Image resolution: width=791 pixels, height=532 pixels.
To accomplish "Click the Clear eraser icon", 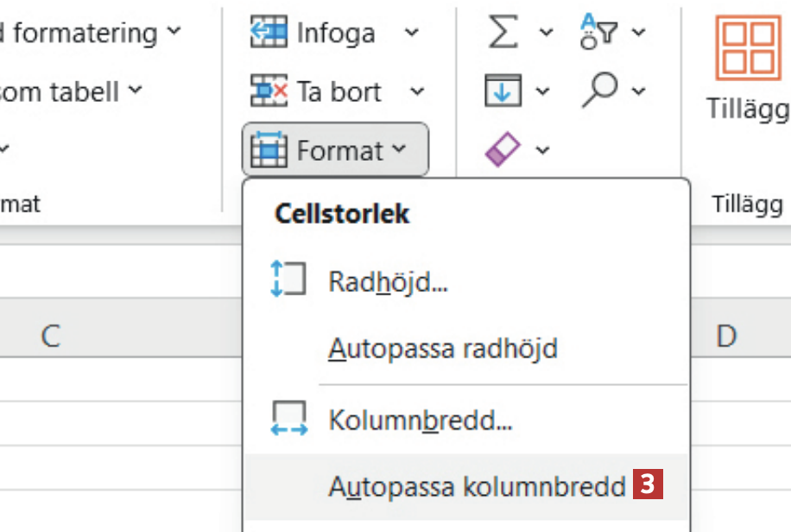I will (503, 150).
